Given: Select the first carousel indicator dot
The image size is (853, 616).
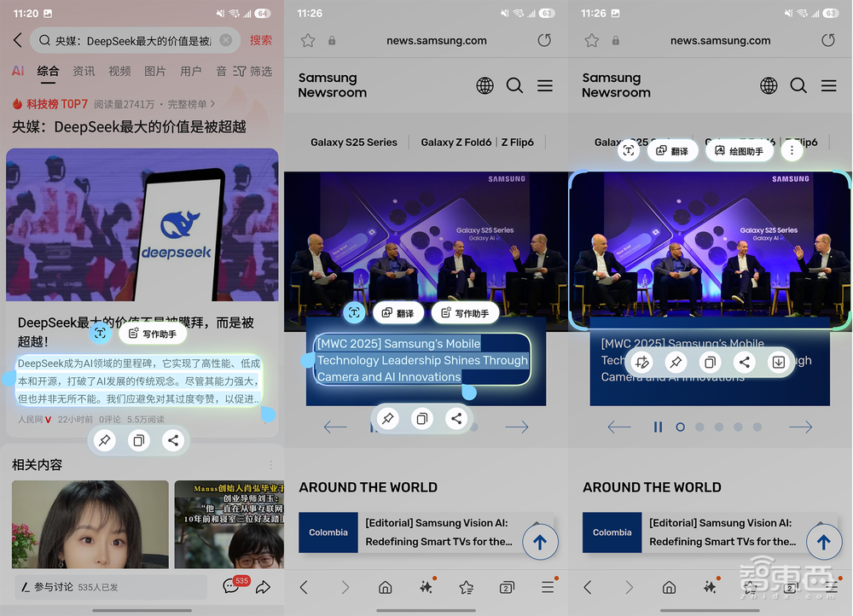Looking at the screenshot, I should tap(680, 427).
